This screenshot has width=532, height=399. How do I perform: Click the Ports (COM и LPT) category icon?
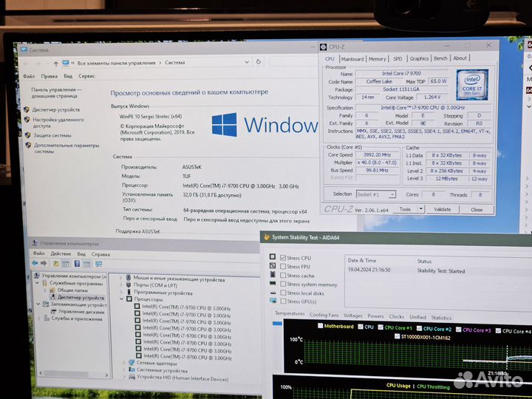pyautogui.click(x=129, y=284)
